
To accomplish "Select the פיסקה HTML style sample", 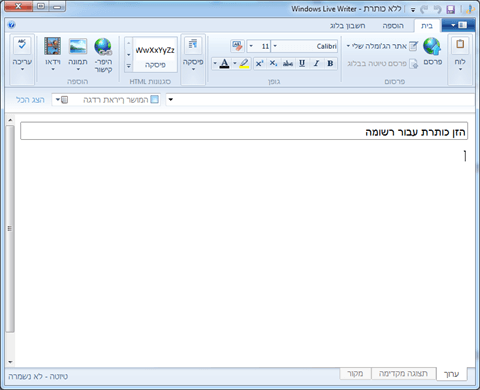I will coord(155,55).
